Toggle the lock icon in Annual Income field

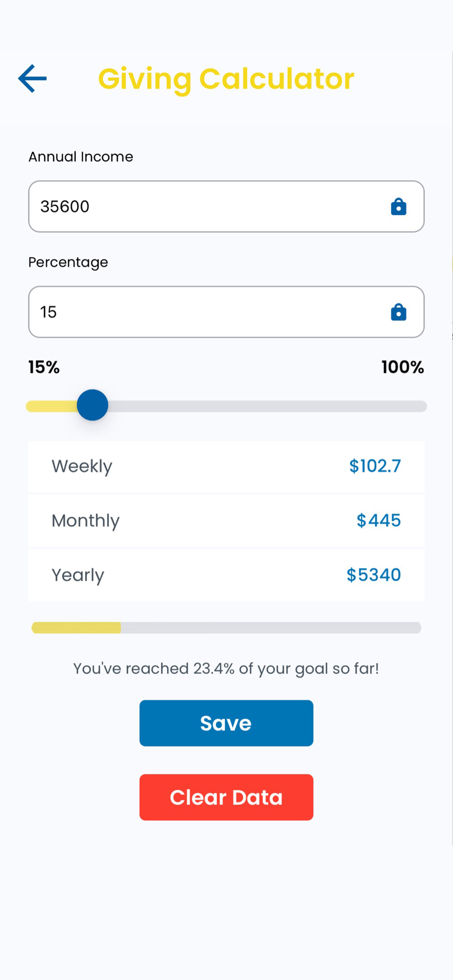tap(398, 207)
